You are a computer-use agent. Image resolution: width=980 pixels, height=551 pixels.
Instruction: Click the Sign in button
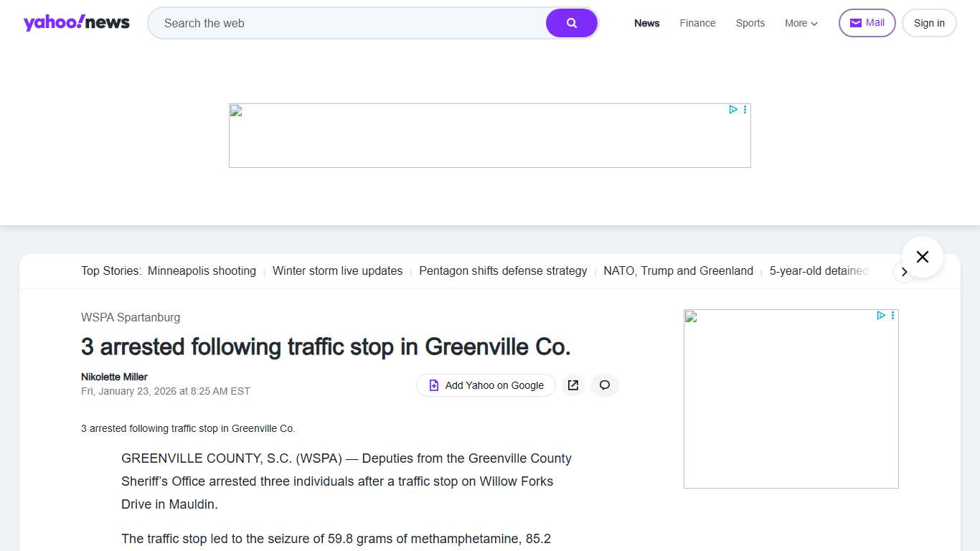coord(928,23)
